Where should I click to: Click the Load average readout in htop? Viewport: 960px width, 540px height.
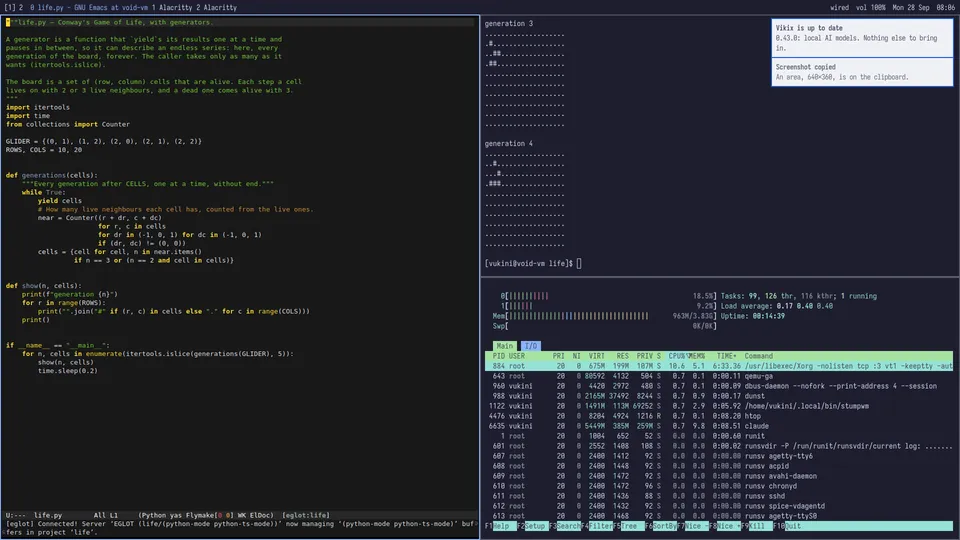pyautogui.click(x=776, y=306)
